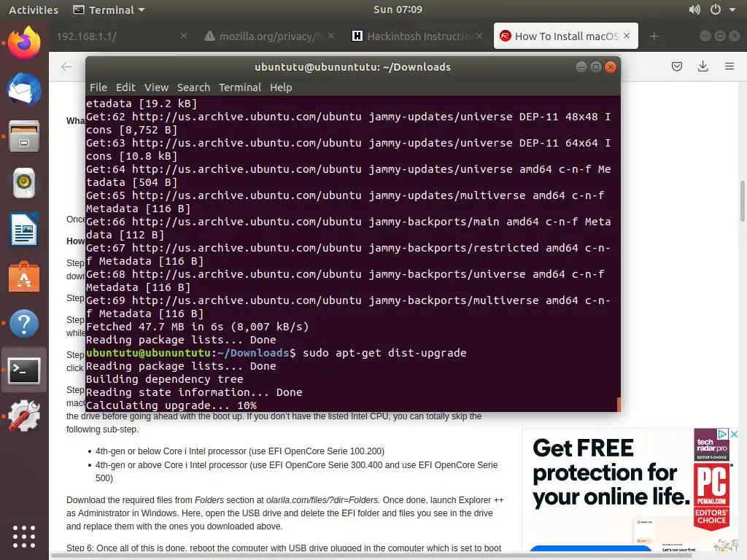This screenshot has width=747, height=560.
Task: Open the terminal Help menu
Action: pos(281,87)
